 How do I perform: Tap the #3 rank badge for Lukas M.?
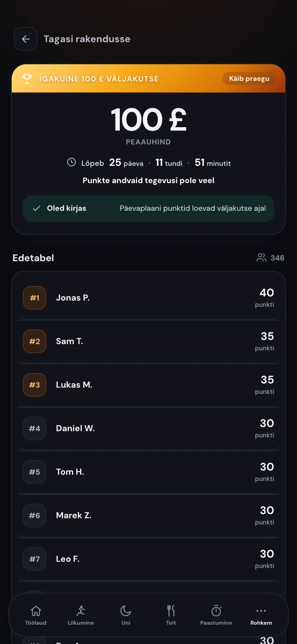35,385
